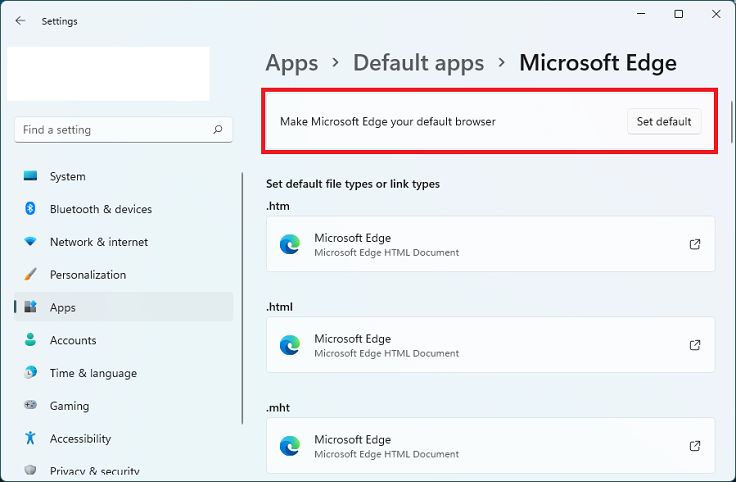This screenshot has width=736, height=482.
Task: Click the Personalization paintbrush icon
Action: click(31, 274)
